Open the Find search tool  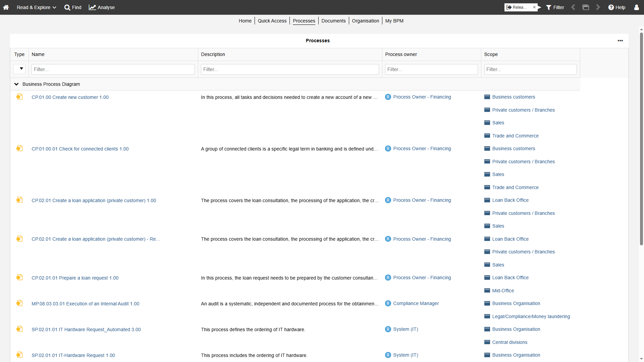[73, 7]
